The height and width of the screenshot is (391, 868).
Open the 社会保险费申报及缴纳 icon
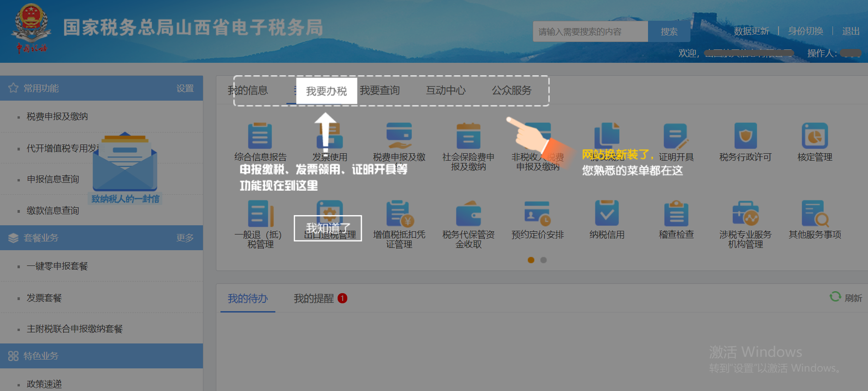(468, 136)
